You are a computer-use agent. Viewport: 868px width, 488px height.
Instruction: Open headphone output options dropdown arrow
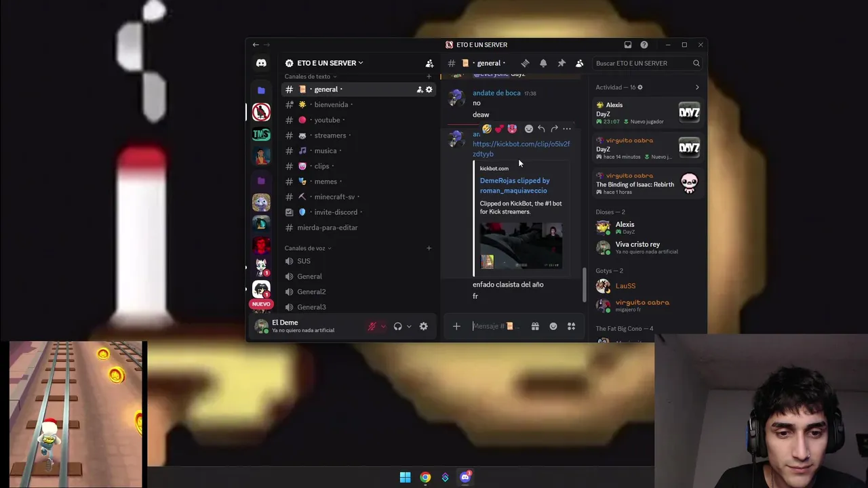pyautogui.click(x=409, y=327)
